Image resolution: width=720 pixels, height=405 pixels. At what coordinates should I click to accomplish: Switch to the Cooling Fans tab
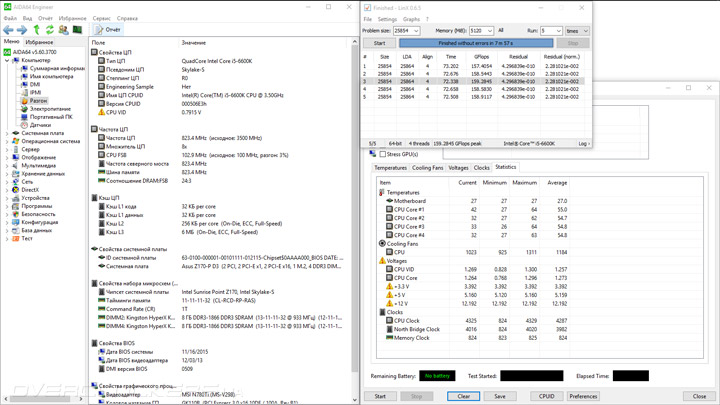[x=427, y=168]
